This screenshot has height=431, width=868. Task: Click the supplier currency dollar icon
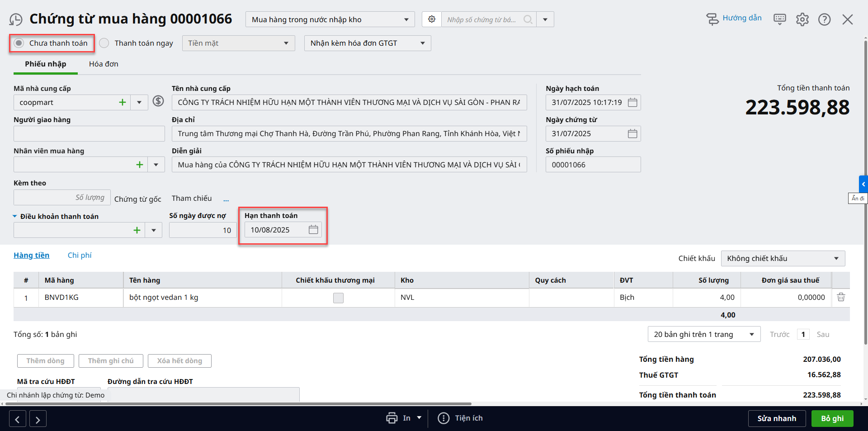(x=158, y=101)
